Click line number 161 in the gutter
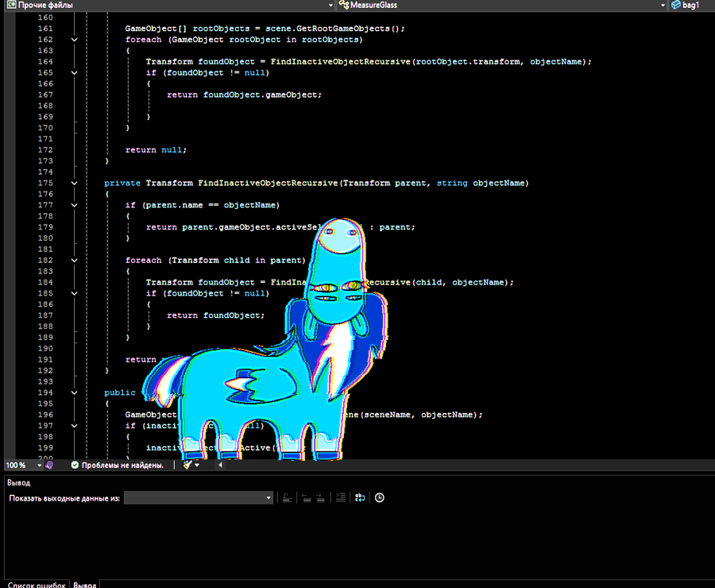 [x=45, y=29]
